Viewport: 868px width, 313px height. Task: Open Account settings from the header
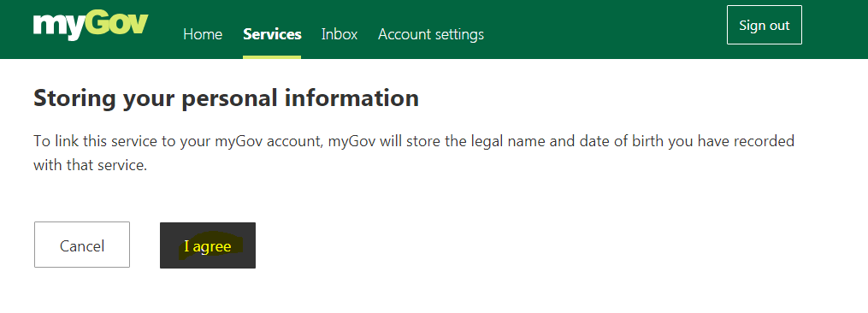[431, 34]
